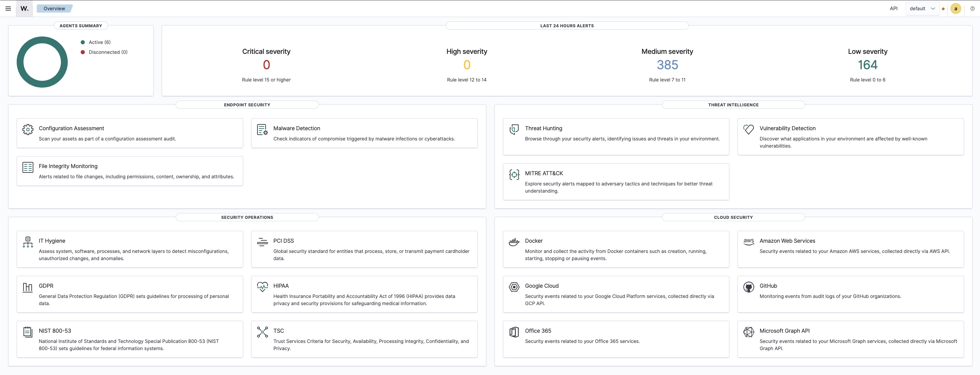980x375 pixels.
Task: Click the Office 365 icon
Action: coord(514,332)
